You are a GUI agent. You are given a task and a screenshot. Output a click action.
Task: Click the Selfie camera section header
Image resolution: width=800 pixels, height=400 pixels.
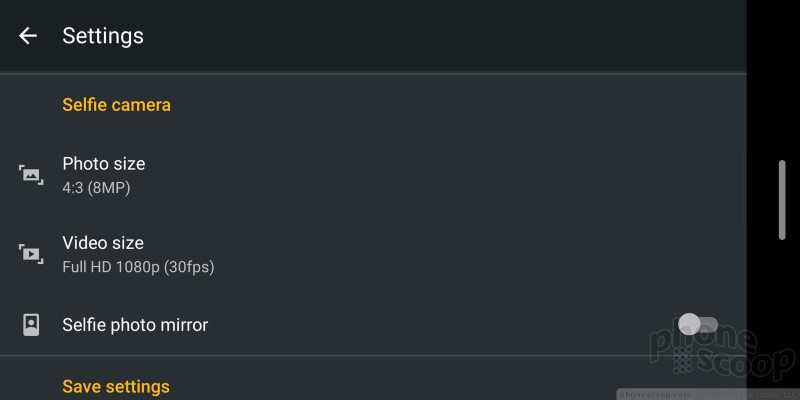(x=116, y=105)
